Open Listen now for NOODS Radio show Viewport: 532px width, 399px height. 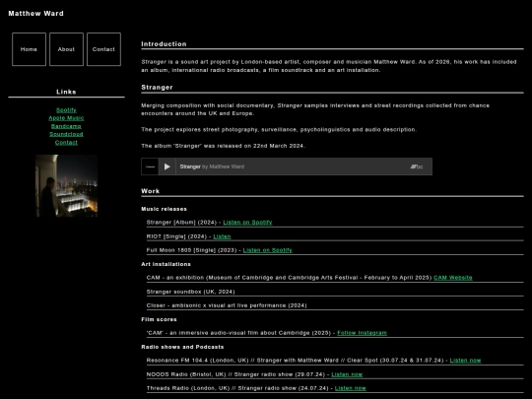point(347,374)
